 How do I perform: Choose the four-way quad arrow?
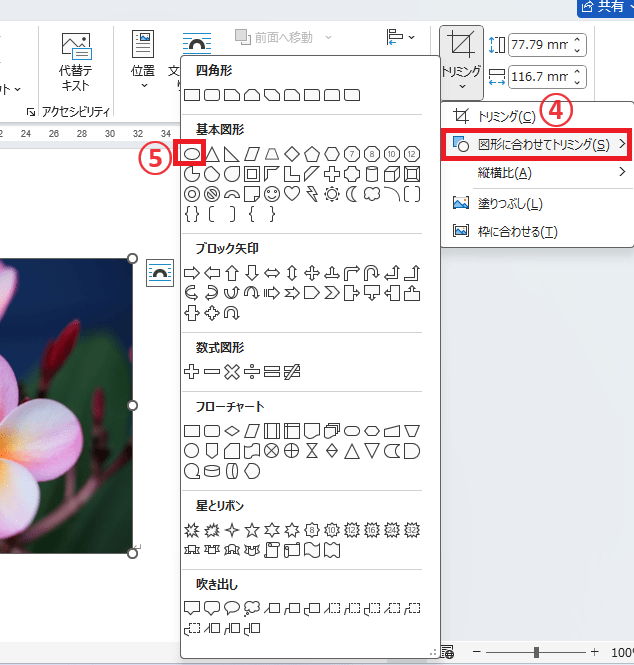(x=312, y=273)
